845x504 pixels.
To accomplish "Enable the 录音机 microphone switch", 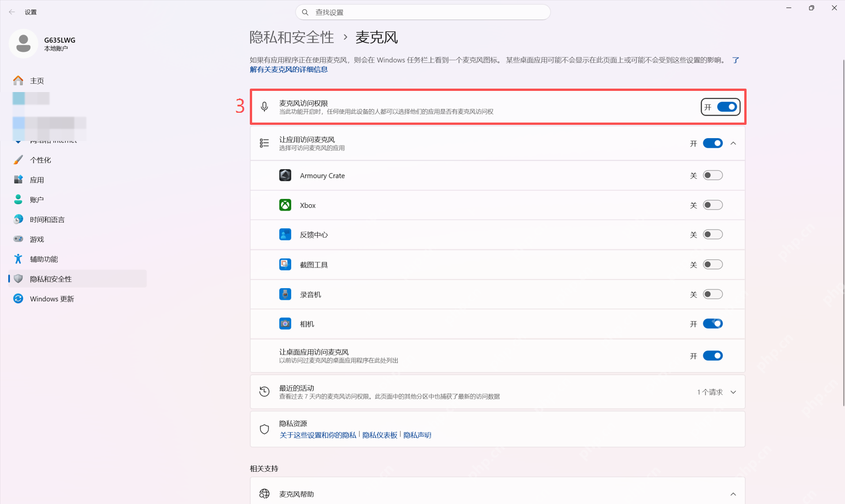I will coord(713,294).
